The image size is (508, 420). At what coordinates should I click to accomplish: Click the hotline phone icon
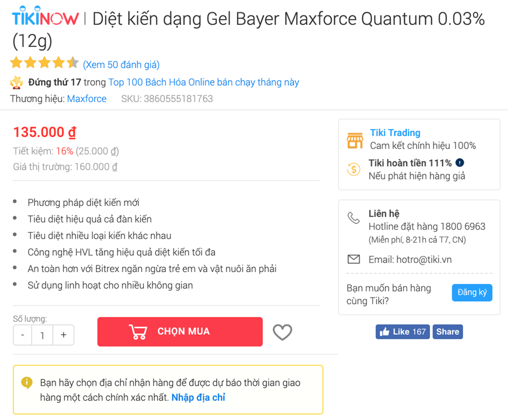coord(354,217)
